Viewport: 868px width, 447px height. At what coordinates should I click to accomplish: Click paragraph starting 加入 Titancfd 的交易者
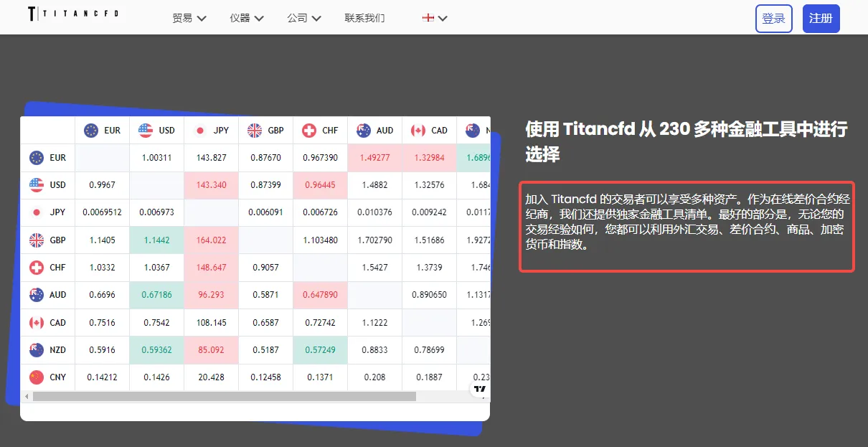[687, 222]
